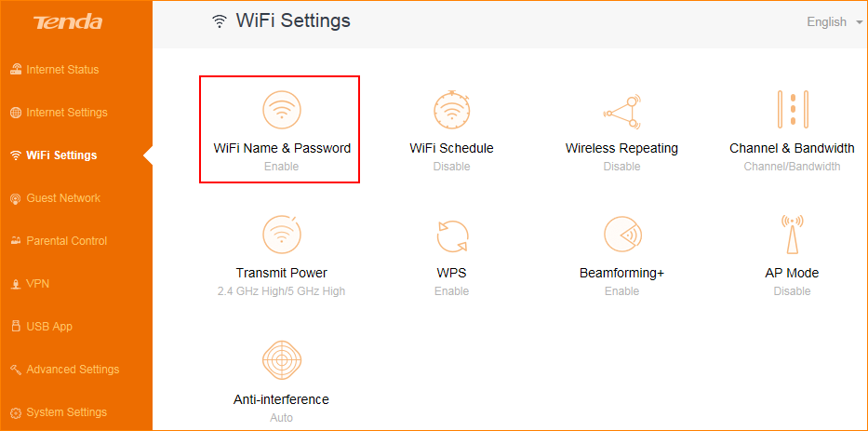
Task: Click the Beamforming+ icon
Action: 621,235
